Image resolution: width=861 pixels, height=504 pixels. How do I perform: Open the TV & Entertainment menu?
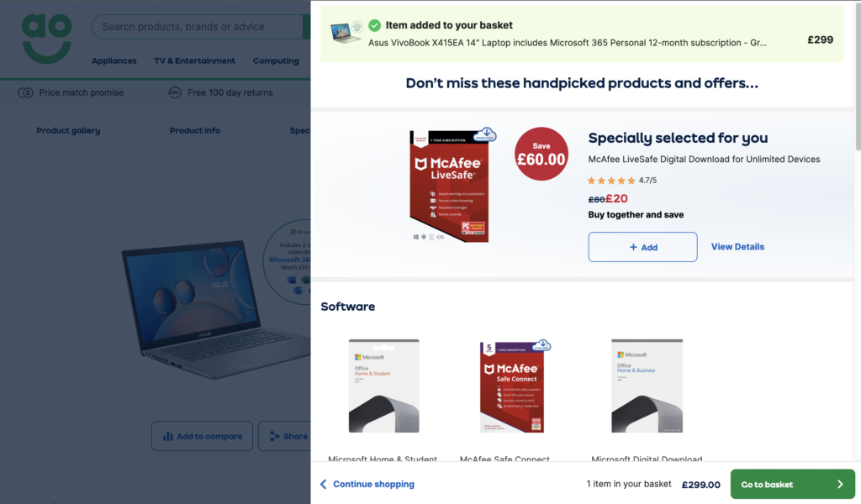(x=194, y=60)
